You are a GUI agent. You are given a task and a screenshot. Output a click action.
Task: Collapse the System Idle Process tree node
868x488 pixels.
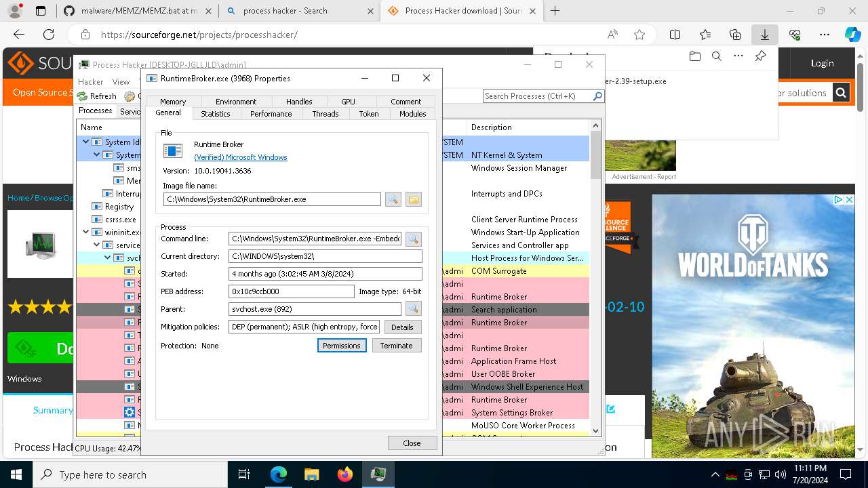click(86, 142)
